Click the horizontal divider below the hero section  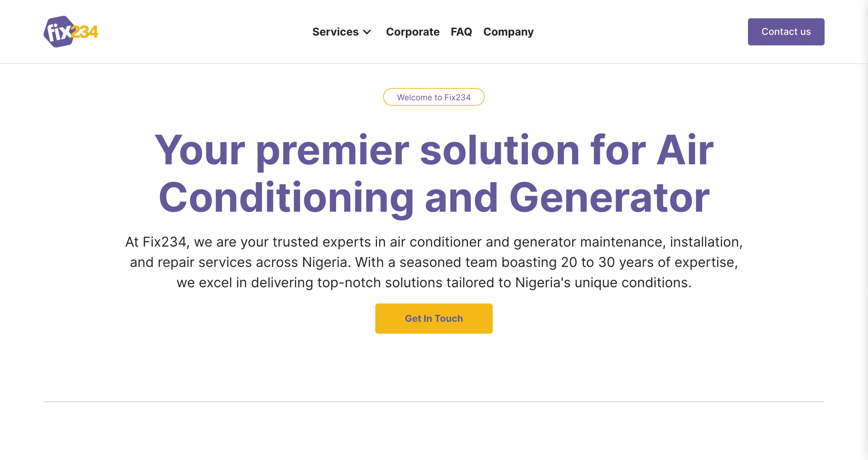(x=434, y=402)
